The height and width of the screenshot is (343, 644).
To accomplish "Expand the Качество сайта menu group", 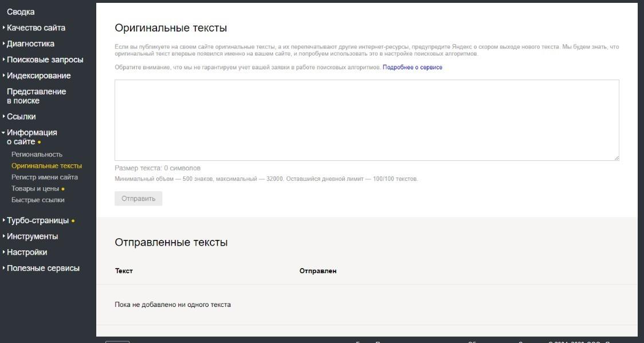I will [x=36, y=27].
